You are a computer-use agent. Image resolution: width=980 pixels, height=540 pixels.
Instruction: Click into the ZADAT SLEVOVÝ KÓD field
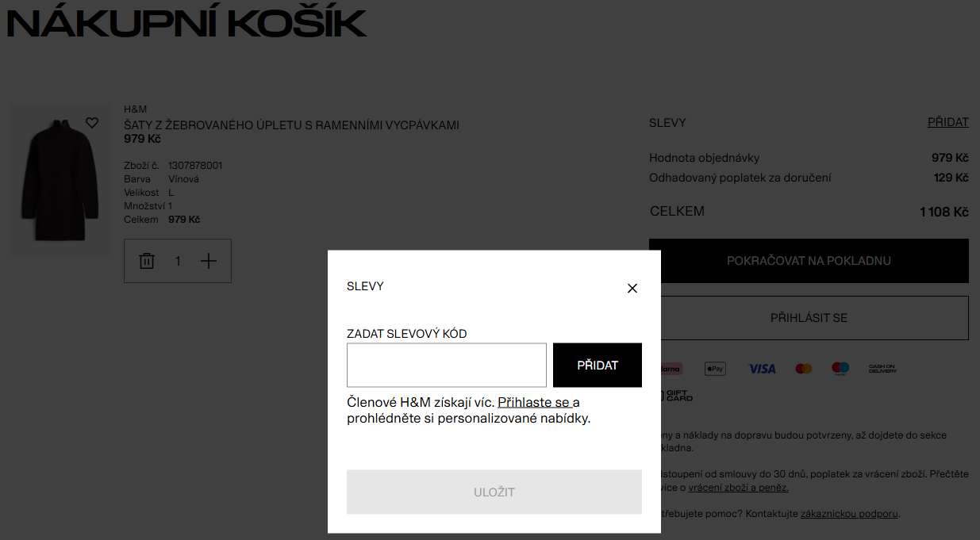446,365
